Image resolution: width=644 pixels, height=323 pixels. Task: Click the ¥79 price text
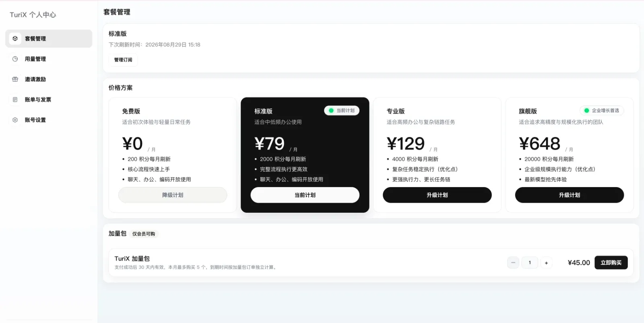[x=270, y=144]
